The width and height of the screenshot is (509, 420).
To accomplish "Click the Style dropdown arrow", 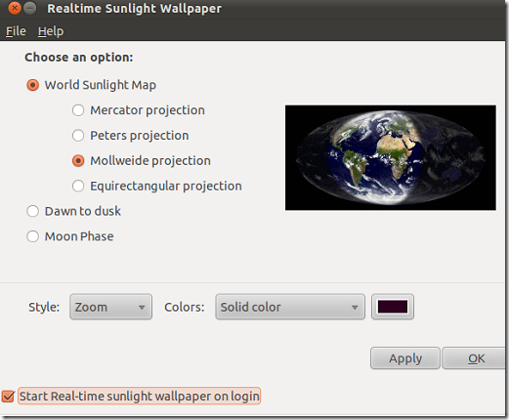I will coord(142,308).
